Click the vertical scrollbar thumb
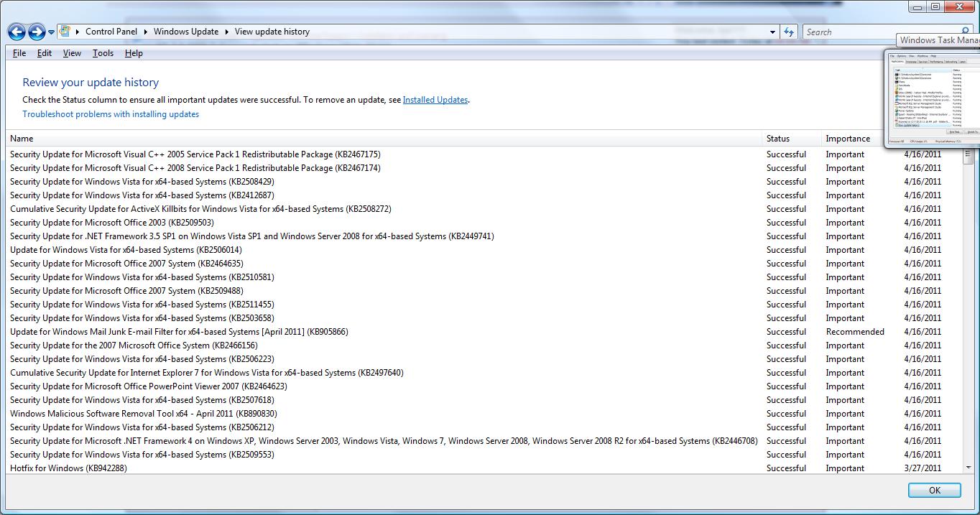 pos(968,154)
